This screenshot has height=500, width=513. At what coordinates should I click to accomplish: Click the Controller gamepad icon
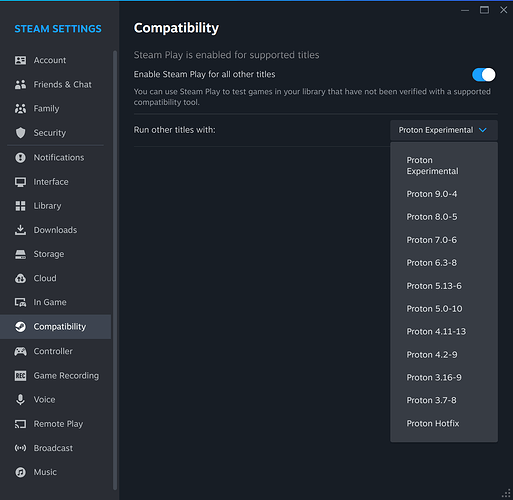tap(20, 351)
